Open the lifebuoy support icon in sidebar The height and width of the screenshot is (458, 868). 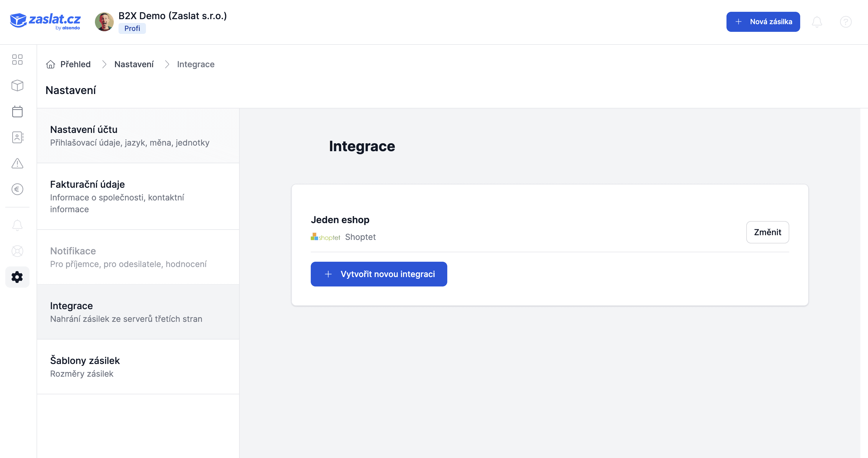[17, 251]
